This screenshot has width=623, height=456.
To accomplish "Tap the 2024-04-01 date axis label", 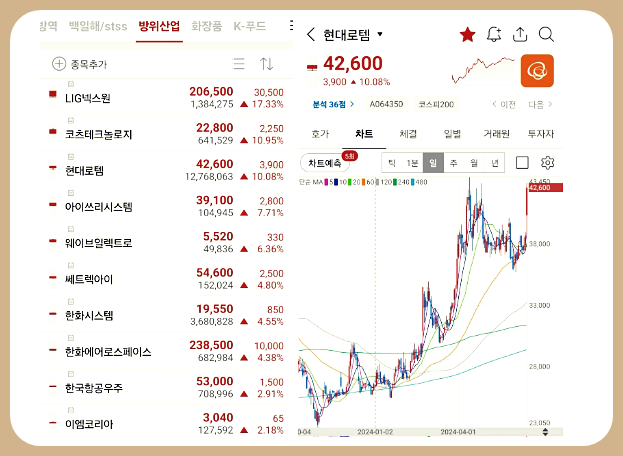I will 458,431.
